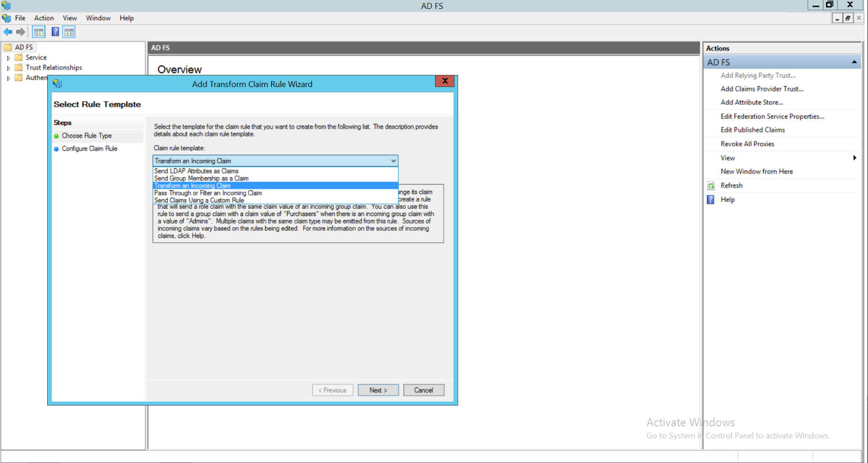The height and width of the screenshot is (463, 868).
Task: Click Edit Published Claims action
Action: click(753, 130)
